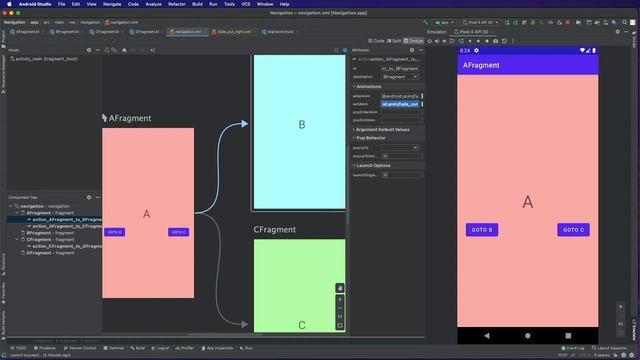This screenshot has width=640, height=360.
Task: Switch editor to Split view mode
Action: (x=394, y=41)
